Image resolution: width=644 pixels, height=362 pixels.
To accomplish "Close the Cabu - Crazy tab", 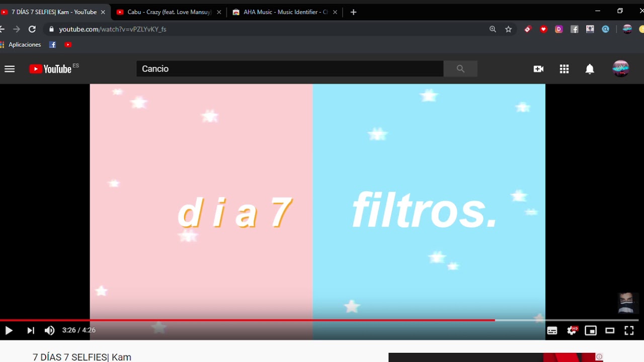I will point(219,12).
